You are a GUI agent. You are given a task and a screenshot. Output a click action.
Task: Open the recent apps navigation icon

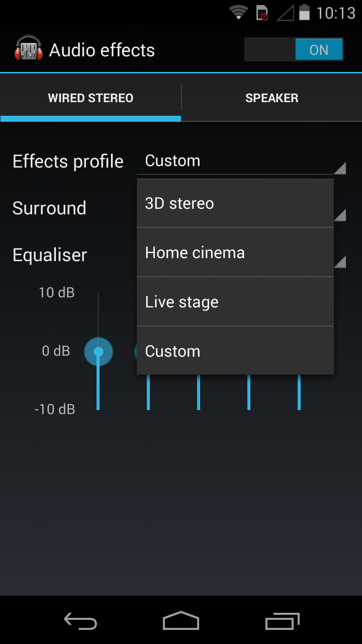[x=282, y=621]
